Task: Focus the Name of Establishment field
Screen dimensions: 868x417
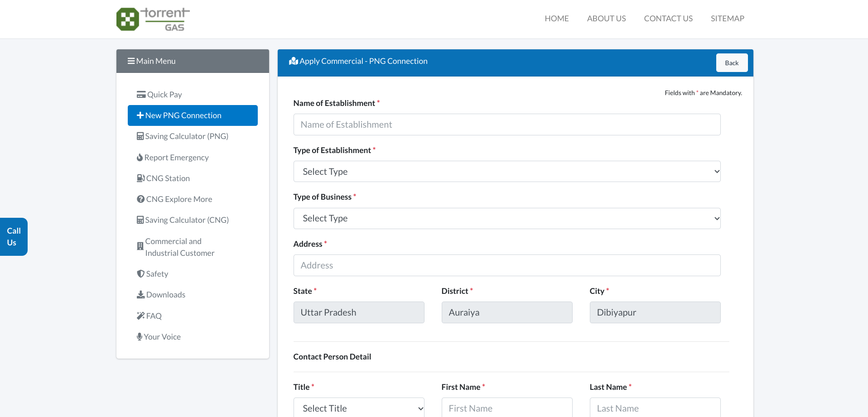Action: pyautogui.click(x=506, y=125)
